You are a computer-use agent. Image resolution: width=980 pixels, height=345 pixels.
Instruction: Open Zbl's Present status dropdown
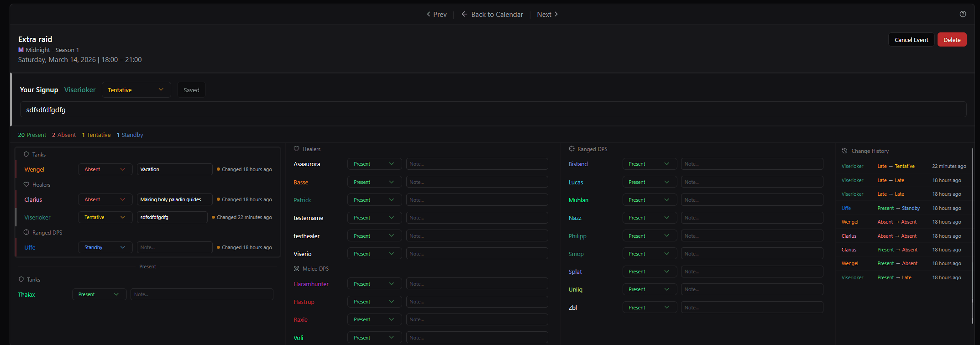(650, 308)
